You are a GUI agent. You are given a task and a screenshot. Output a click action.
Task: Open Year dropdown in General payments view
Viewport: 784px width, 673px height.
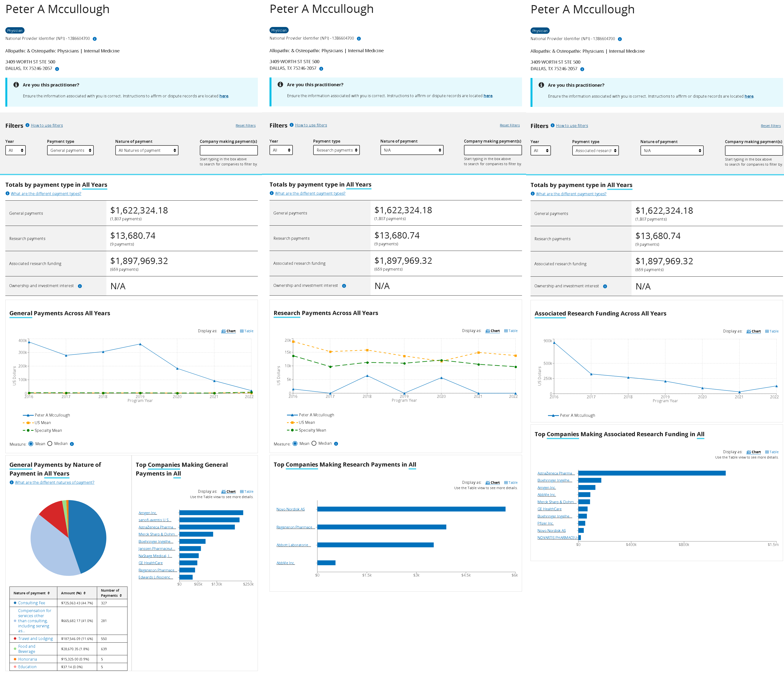tap(16, 150)
